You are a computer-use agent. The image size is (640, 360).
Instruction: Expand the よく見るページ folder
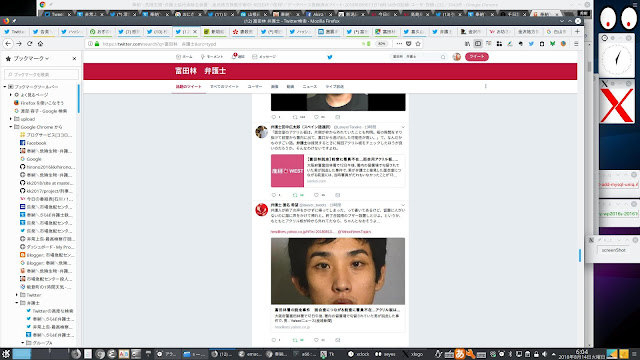tap(11, 95)
